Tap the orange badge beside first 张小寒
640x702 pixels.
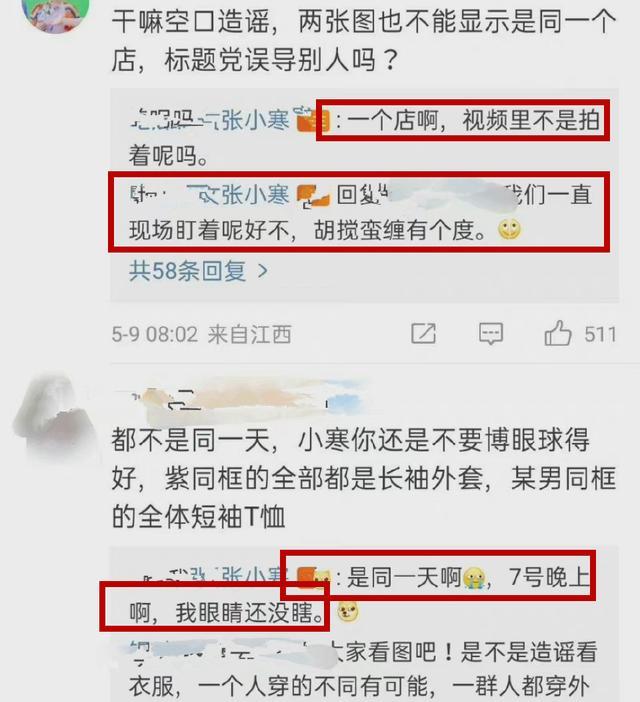313,121
